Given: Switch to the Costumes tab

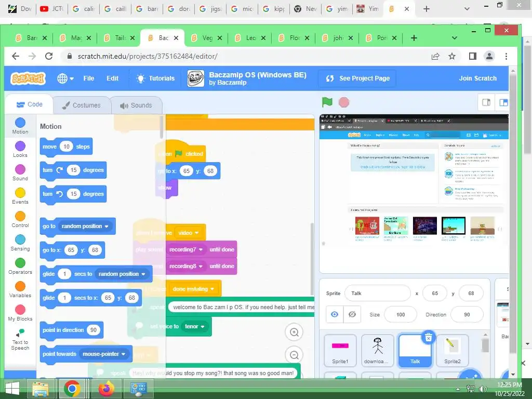Looking at the screenshot, I should (82, 105).
